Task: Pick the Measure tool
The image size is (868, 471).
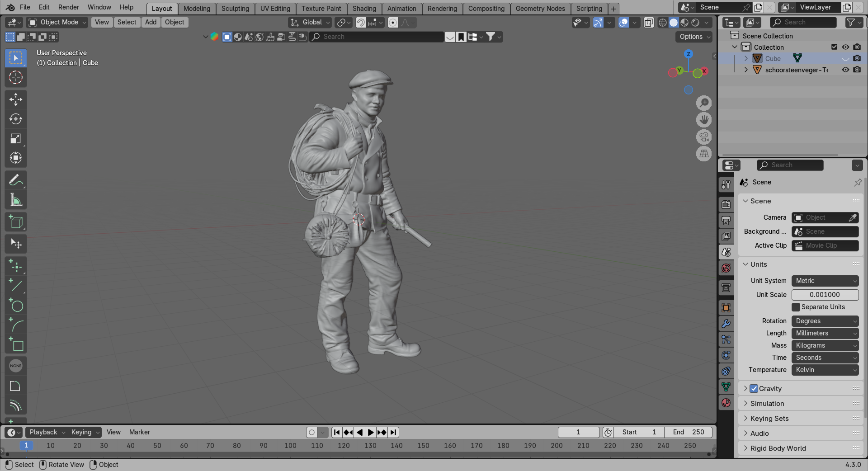Action: click(x=16, y=200)
